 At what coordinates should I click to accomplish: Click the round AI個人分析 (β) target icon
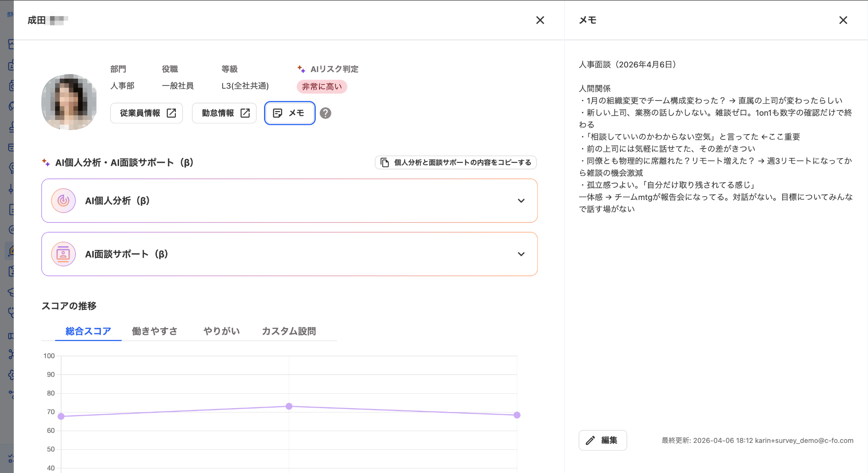coord(64,200)
